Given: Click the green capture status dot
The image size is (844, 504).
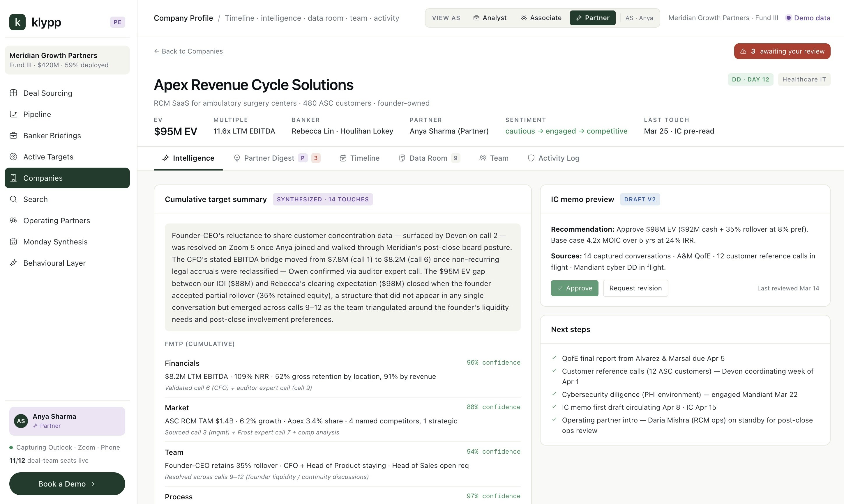Looking at the screenshot, I should pos(11,448).
